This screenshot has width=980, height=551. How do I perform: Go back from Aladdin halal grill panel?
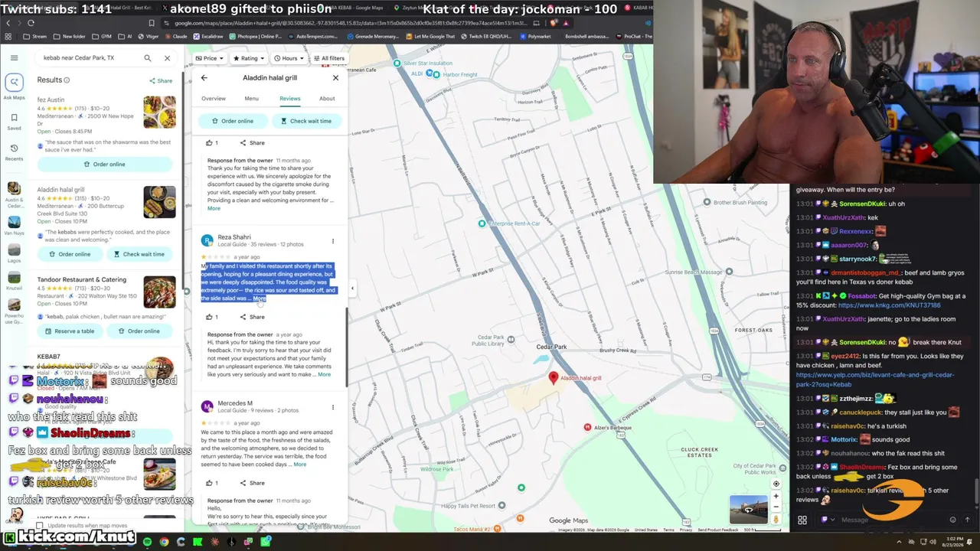coord(204,78)
